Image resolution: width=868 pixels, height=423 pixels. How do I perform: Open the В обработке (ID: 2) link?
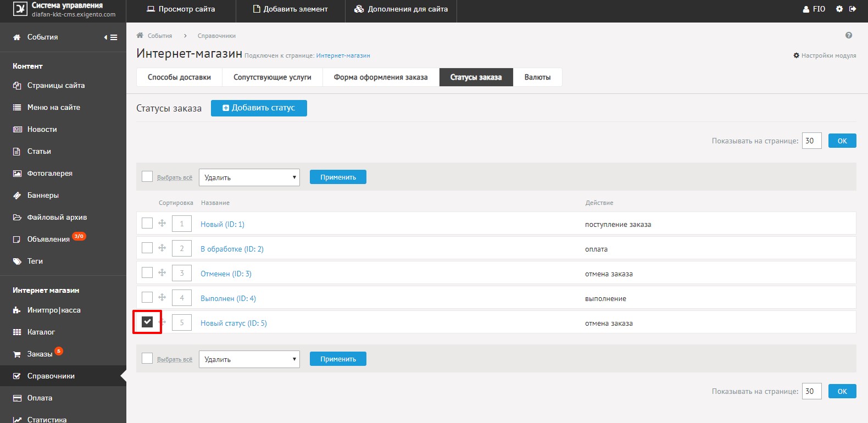click(x=232, y=249)
